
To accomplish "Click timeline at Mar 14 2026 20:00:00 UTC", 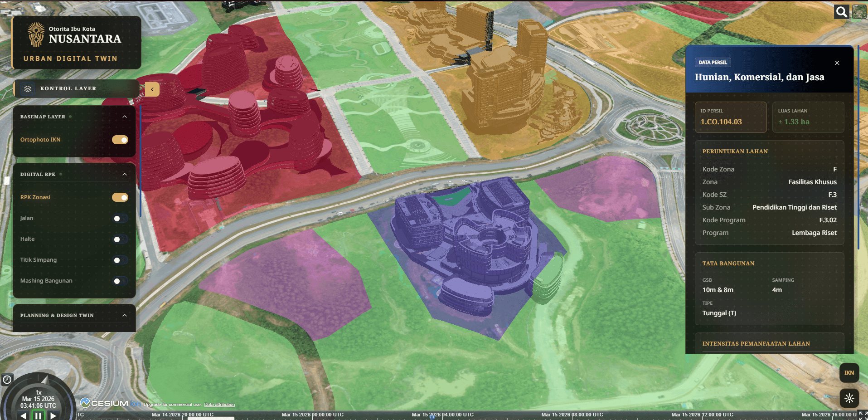I will (182, 415).
